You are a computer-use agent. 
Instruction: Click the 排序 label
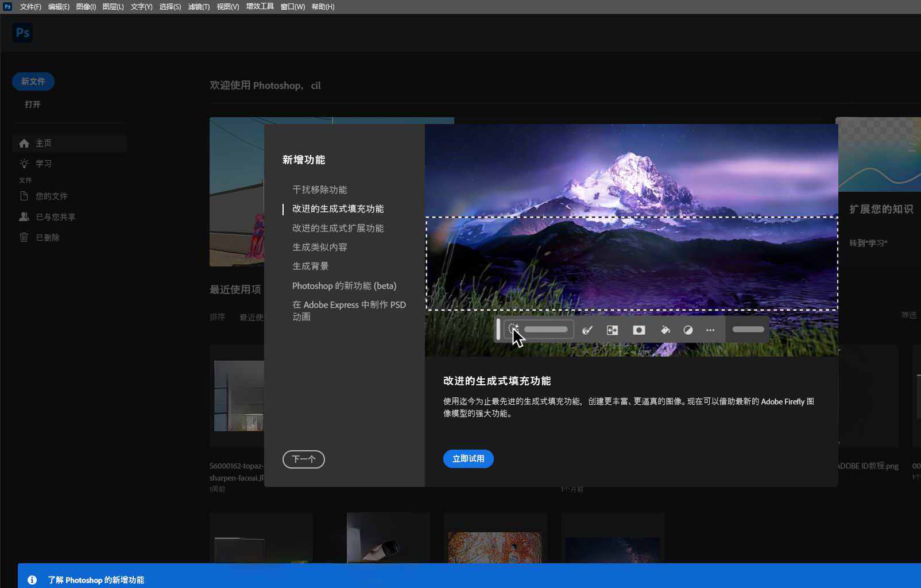pos(218,317)
